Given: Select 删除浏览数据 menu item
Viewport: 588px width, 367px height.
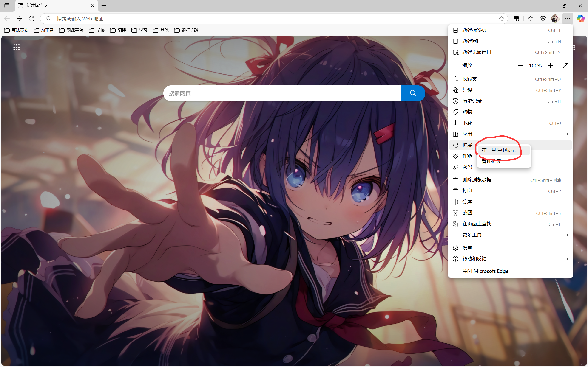Looking at the screenshot, I should [510, 180].
